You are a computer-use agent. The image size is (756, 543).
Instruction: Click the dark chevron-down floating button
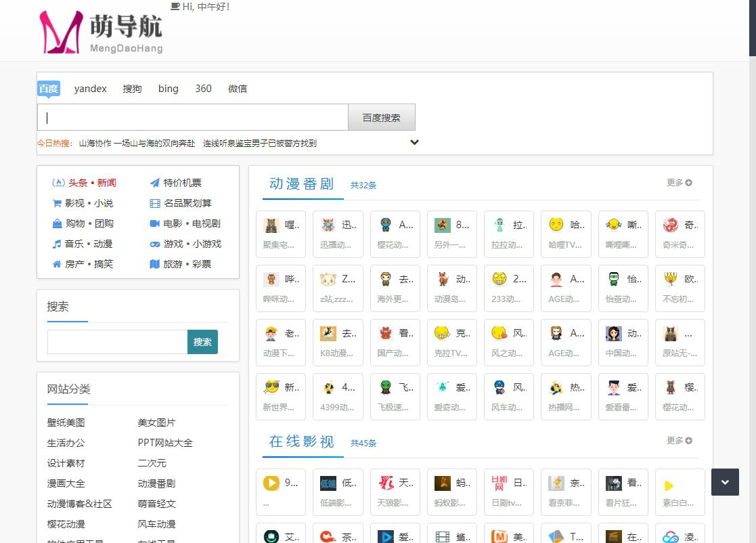(725, 482)
